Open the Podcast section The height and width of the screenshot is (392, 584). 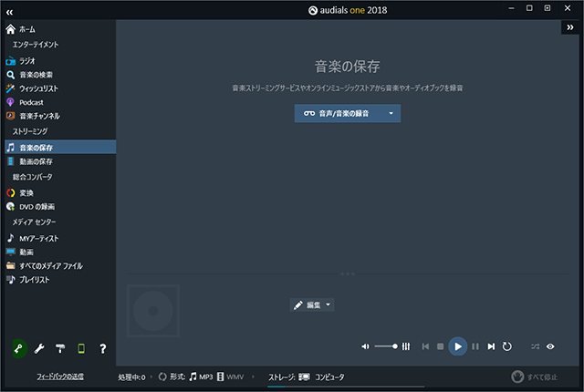(x=60, y=102)
